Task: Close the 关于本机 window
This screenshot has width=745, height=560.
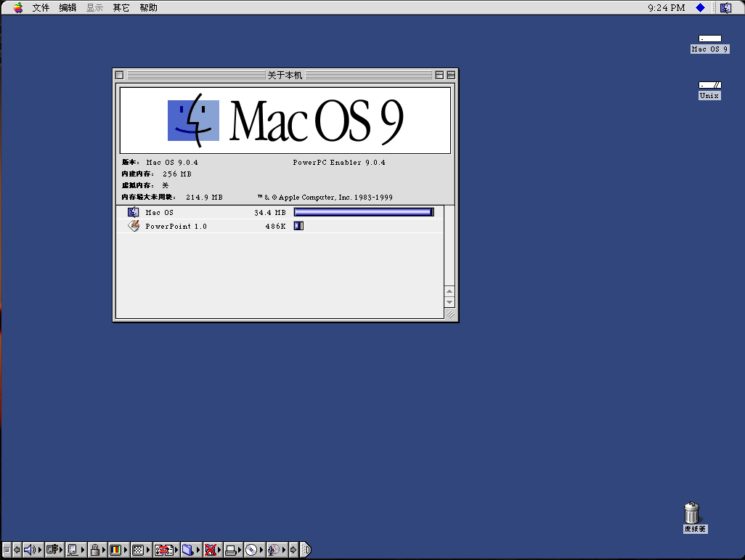Action: click(119, 75)
